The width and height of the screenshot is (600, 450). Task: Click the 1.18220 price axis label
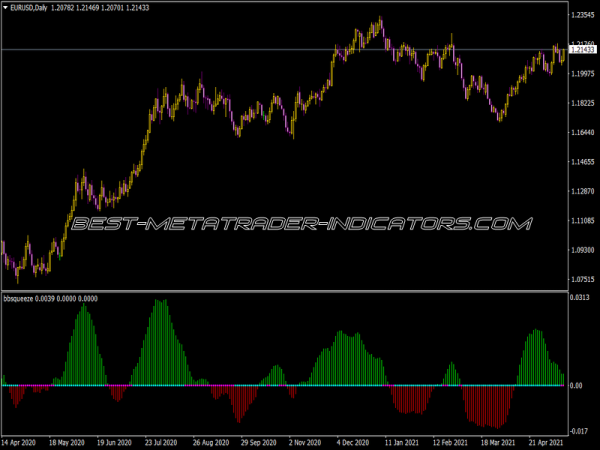(x=582, y=103)
